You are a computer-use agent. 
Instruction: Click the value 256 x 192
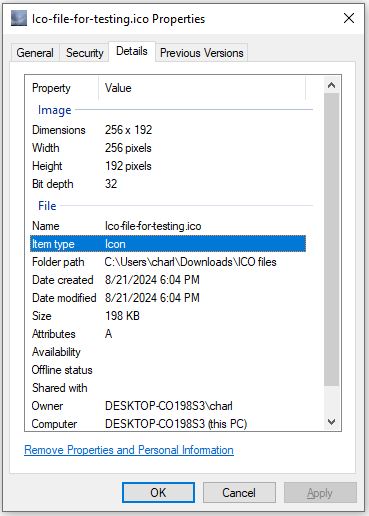[x=129, y=130]
